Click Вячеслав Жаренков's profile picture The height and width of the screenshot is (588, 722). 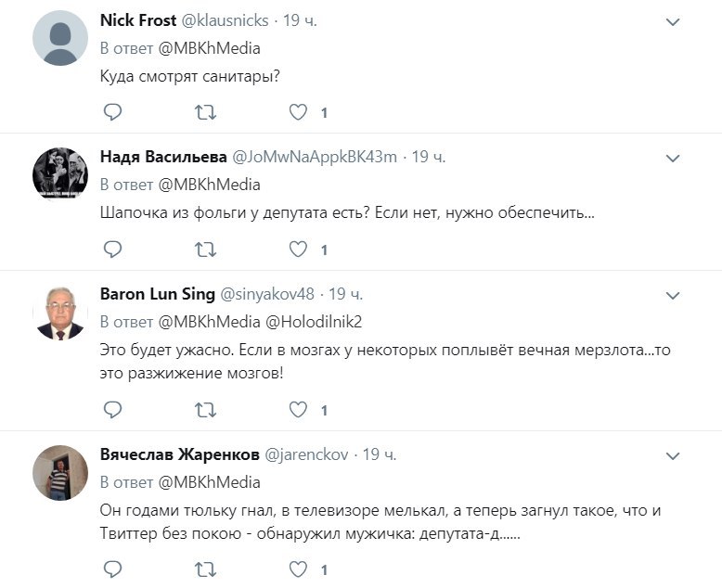pyautogui.click(x=59, y=473)
